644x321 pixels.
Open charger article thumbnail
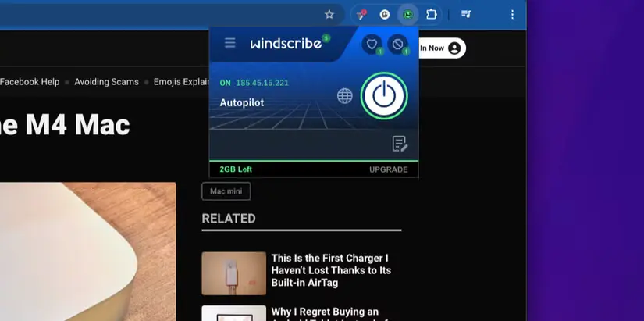233,273
